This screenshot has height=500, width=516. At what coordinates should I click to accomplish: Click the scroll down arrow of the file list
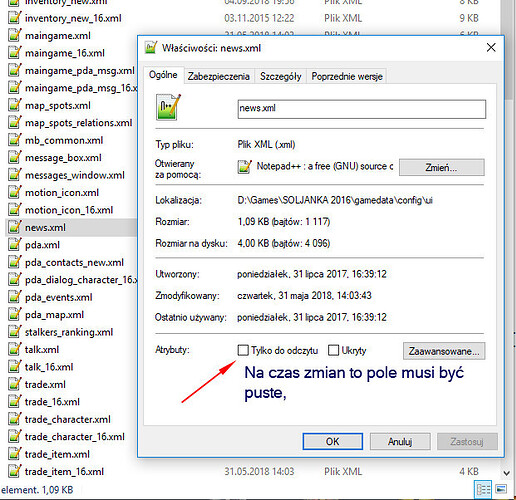tap(507, 473)
